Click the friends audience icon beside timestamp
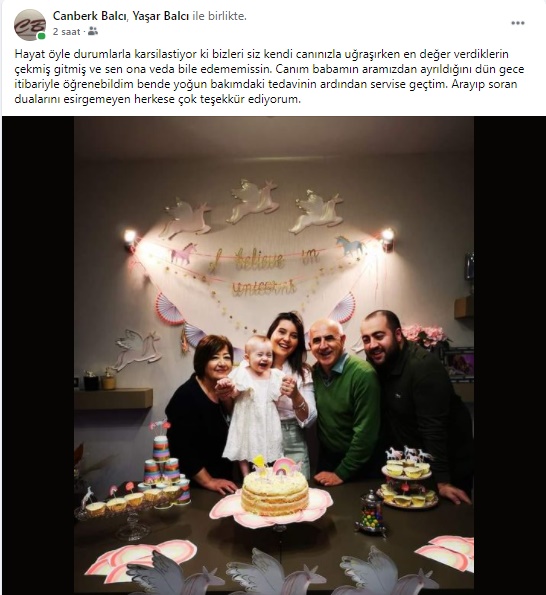The height and width of the screenshot is (595, 546). tap(93, 31)
